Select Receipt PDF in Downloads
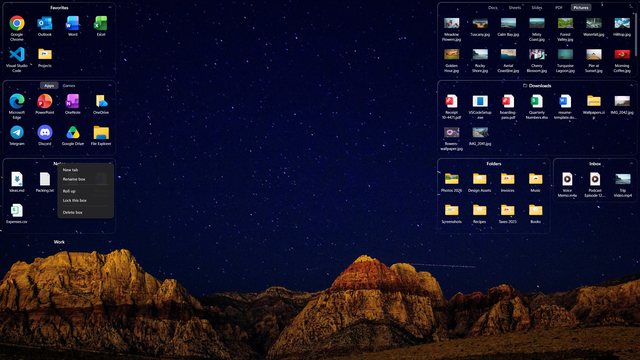The width and height of the screenshot is (640, 360). pos(451,102)
